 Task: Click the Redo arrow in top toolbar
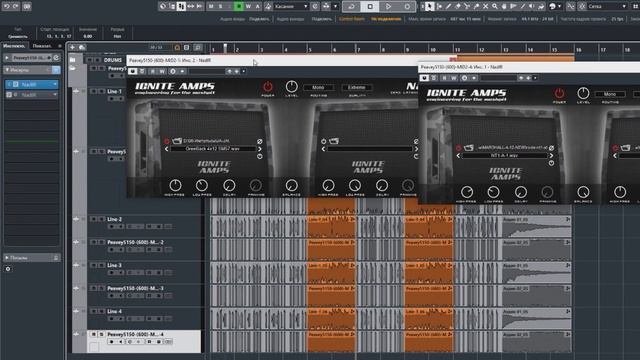16,6
